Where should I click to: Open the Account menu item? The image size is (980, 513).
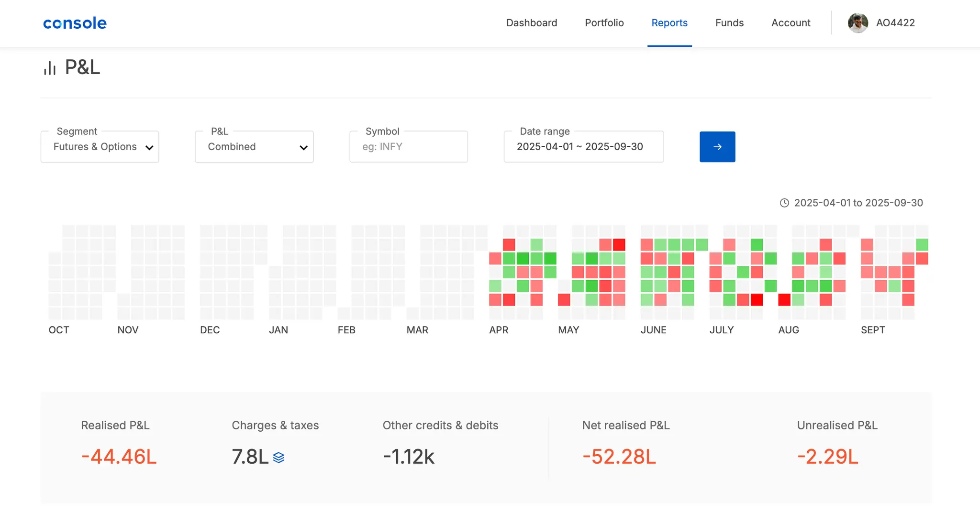pyautogui.click(x=791, y=23)
